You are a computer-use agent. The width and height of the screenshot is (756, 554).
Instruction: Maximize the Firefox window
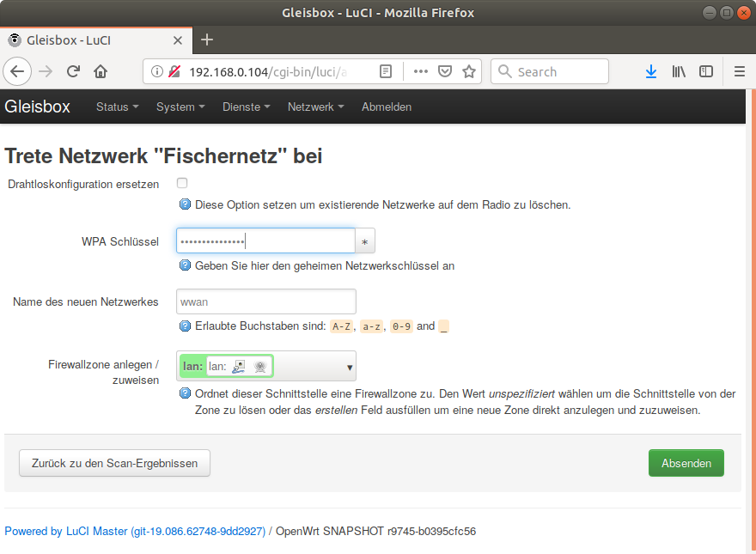tap(726, 13)
